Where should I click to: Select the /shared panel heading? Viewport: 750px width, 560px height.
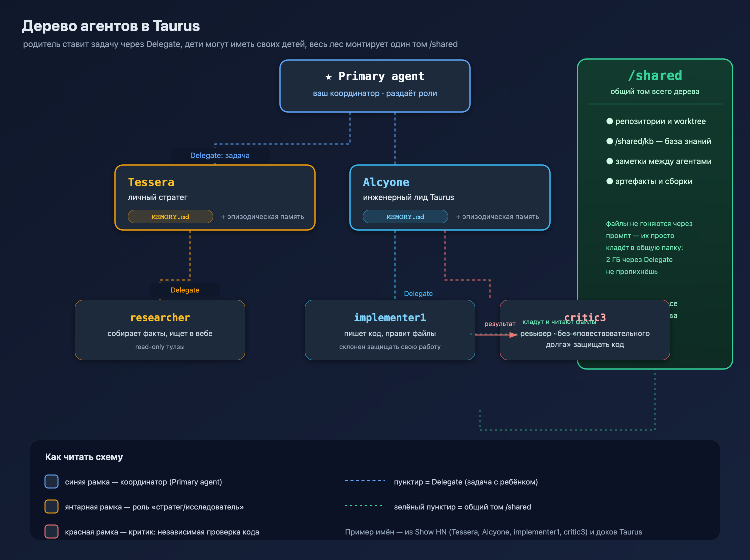point(655,75)
